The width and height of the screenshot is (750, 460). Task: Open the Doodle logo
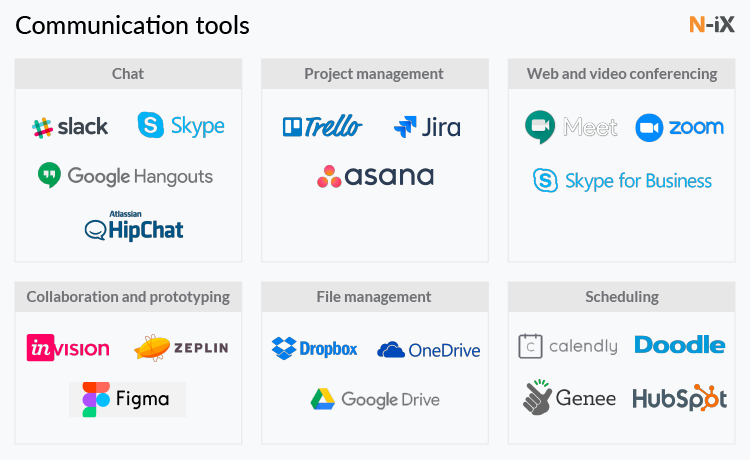click(x=680, y=345)
